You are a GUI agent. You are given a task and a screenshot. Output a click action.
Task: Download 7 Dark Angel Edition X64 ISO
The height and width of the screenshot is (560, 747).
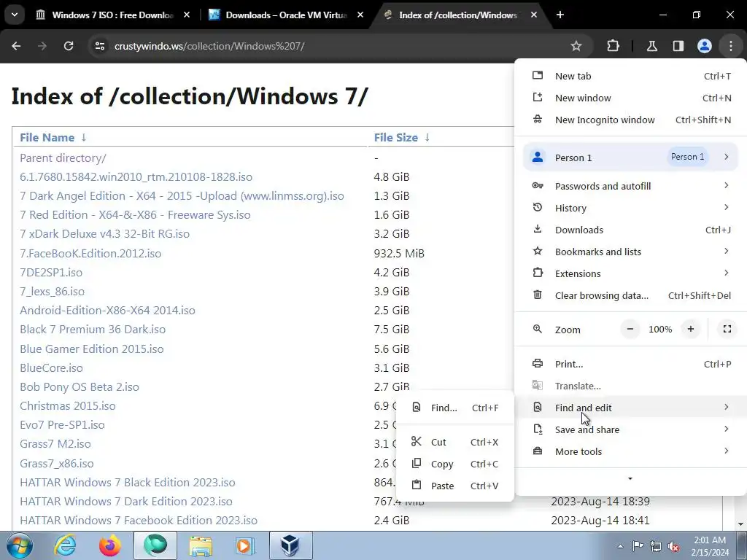[182, 195]
